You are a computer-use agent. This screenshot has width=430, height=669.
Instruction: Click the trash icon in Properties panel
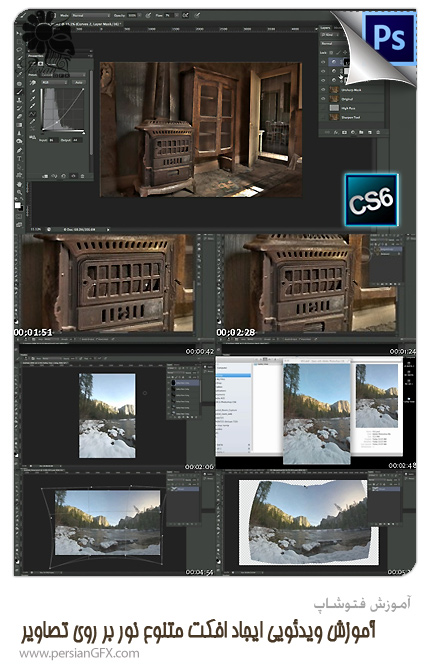pyautogui.click(x=82, y=176)
